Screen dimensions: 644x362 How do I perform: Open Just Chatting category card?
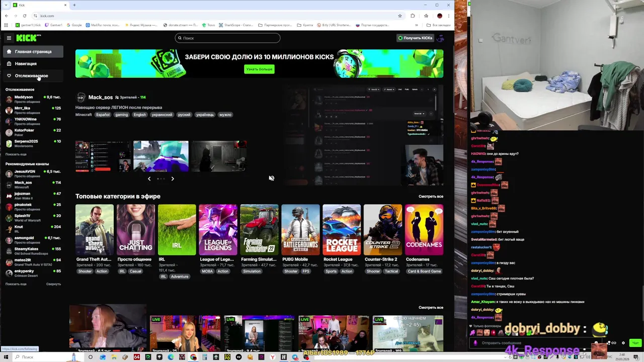[136, 230]
